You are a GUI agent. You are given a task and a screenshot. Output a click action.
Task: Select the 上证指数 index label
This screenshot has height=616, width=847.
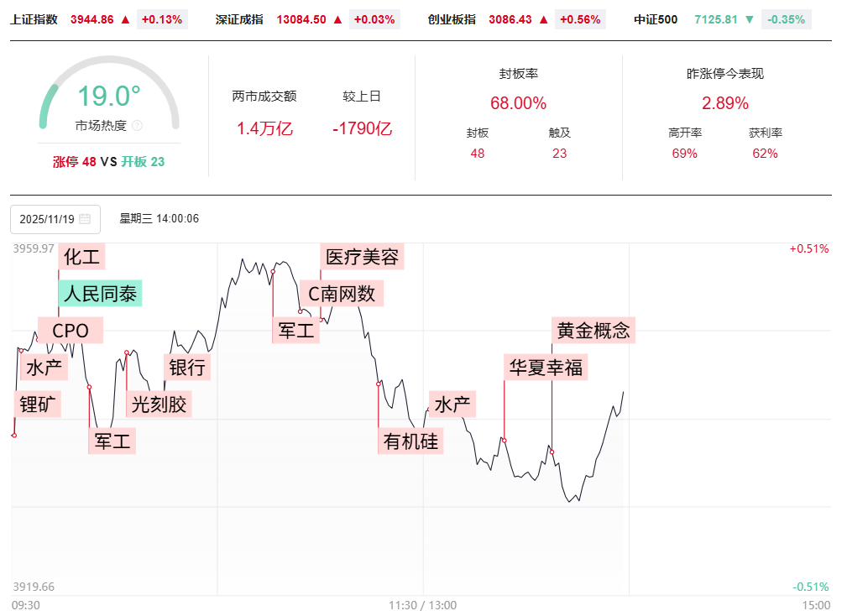34,19
